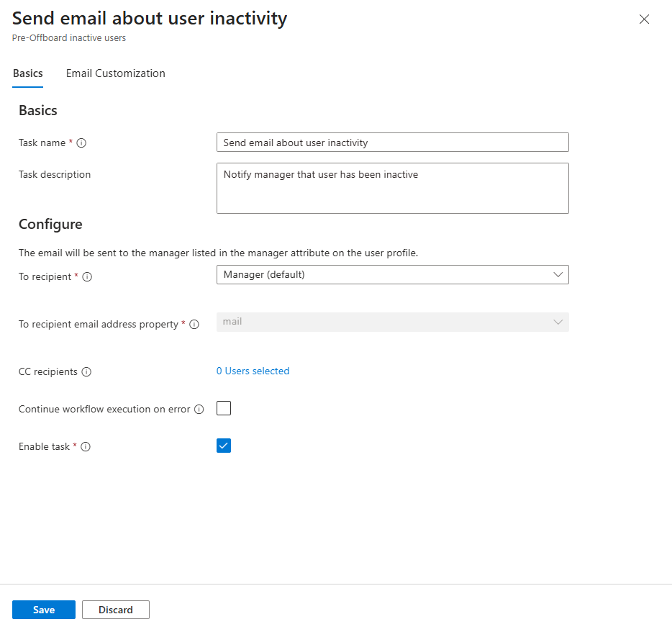Open the To recipient dropdown showing Manager (default)
This screenshot has height=632, width=672.
point(392,274)
